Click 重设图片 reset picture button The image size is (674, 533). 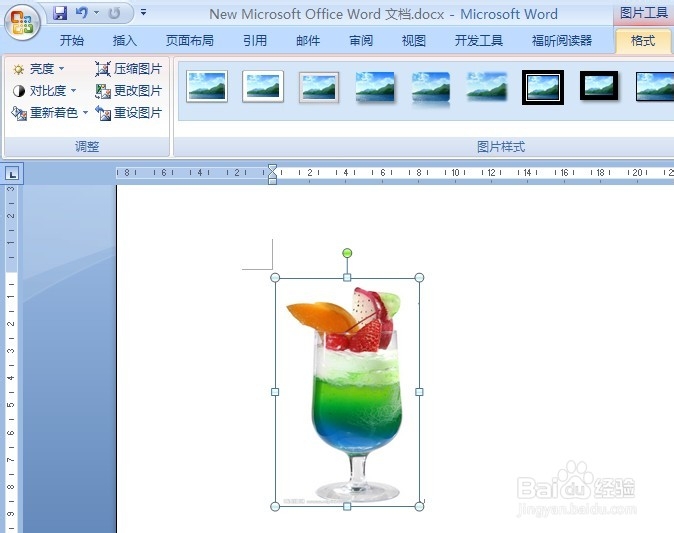129,113
